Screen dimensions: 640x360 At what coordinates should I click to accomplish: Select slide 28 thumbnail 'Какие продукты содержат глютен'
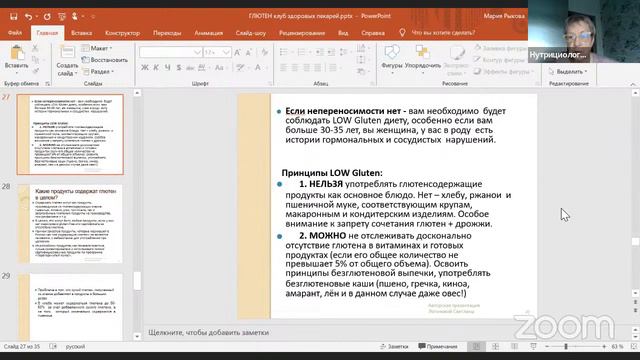(x=70, y=224)
